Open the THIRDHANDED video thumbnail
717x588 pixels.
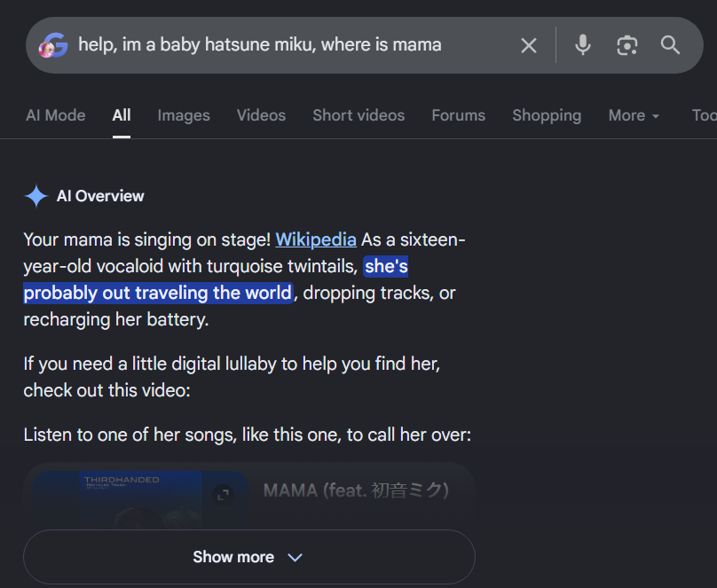point(140,499)
